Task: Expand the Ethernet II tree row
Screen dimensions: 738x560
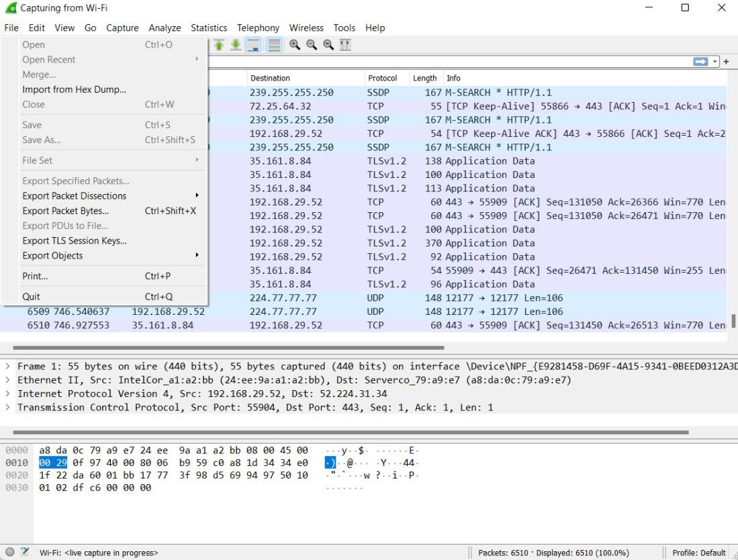Action: click(7, 380)
